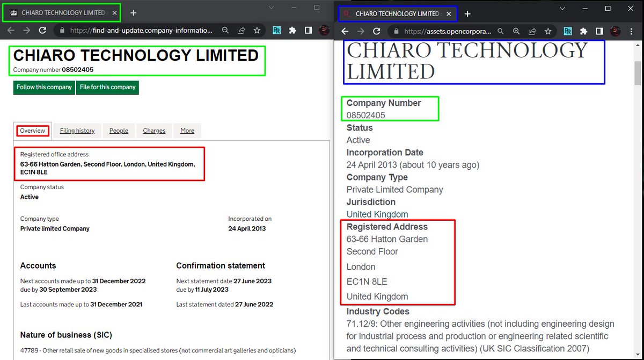Go back in the Companies House browser window
Screen dimensions: 644x360
click(x=11, y=31)
